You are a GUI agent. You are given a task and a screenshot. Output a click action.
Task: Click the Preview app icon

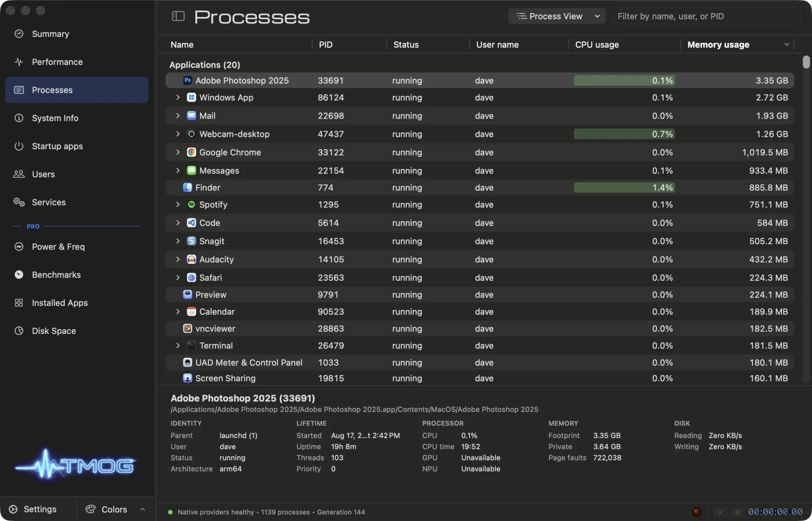pyautogui.click(x=188, y=295)
